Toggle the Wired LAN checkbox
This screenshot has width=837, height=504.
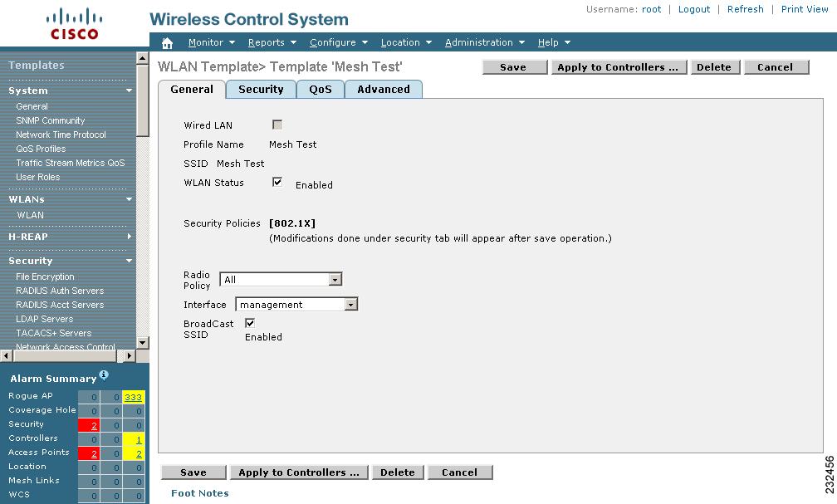tap(277, 125)
